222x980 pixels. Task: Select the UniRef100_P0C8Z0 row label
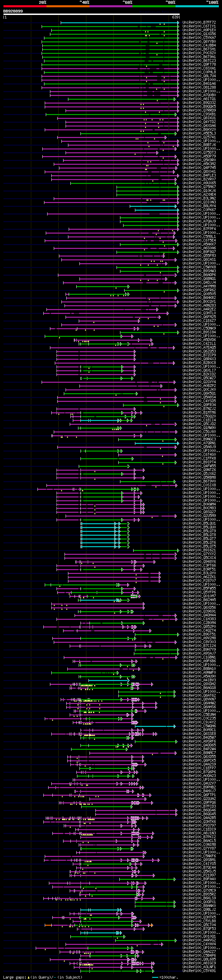[x=199, y=53]
